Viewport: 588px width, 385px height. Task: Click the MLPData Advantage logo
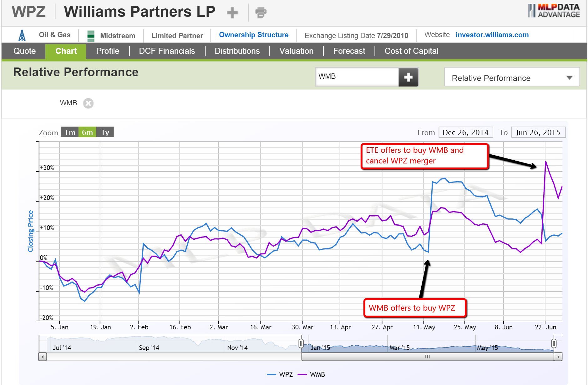(x=554, y=11)
